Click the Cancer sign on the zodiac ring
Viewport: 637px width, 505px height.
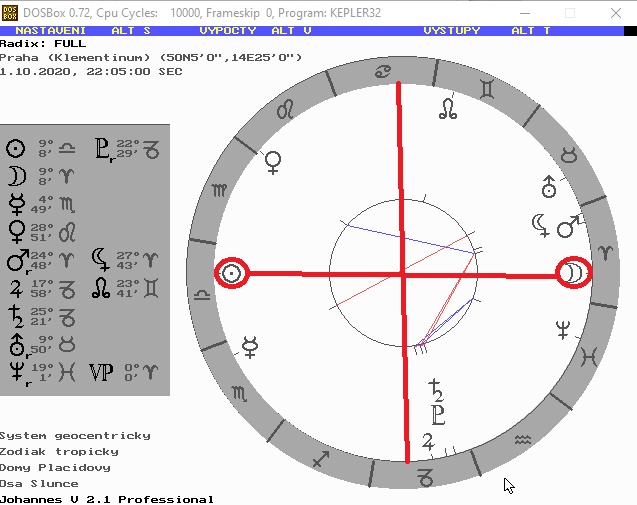(x=383, y=72)
